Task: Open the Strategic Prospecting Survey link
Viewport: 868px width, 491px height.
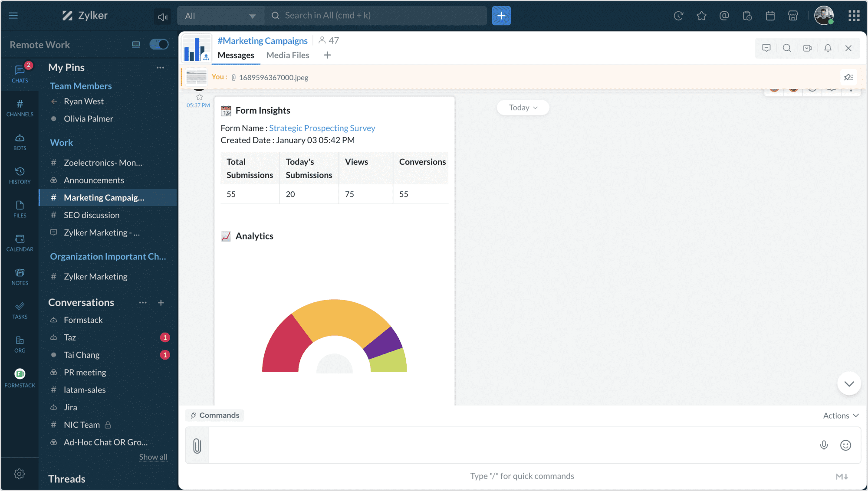Action: click(322, 128)
